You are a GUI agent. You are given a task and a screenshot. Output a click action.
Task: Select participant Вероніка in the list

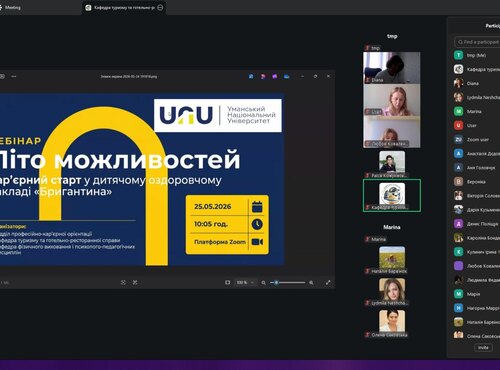477,182
